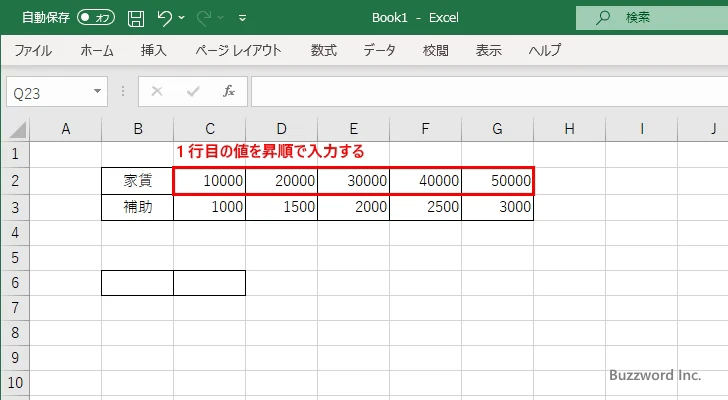Image resolution: width=728 pixels, height=400 pixels.
Task: Click the Select All corner triangle
Action: click(x=15, y=128)
